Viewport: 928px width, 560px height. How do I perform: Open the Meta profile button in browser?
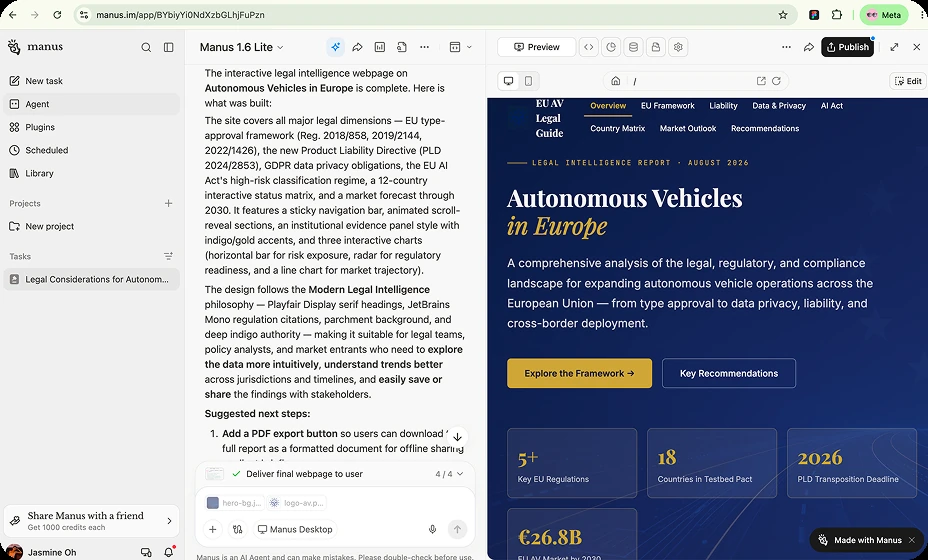[884, 15]
